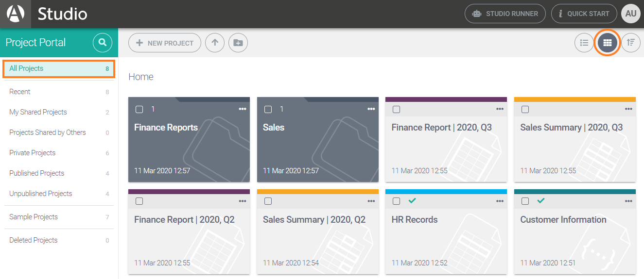Expand Customer Information more options menu
The height and width of the screenshot is (279, 644).
[628, 201]
